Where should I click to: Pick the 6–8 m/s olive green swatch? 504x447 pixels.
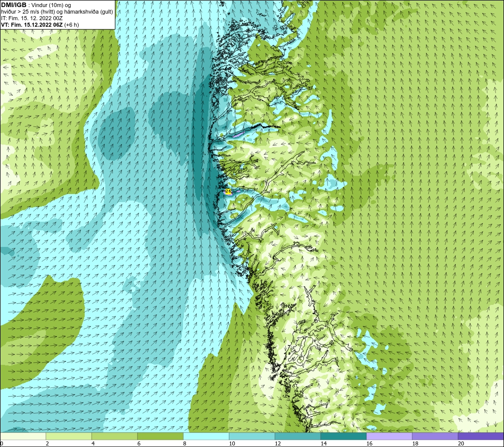pos(160,436)
